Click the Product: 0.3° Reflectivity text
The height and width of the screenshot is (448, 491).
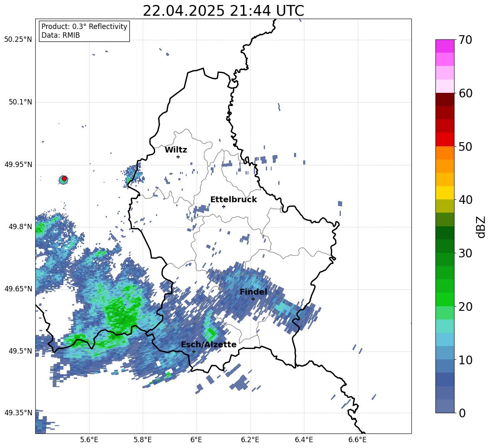(84, 26)
